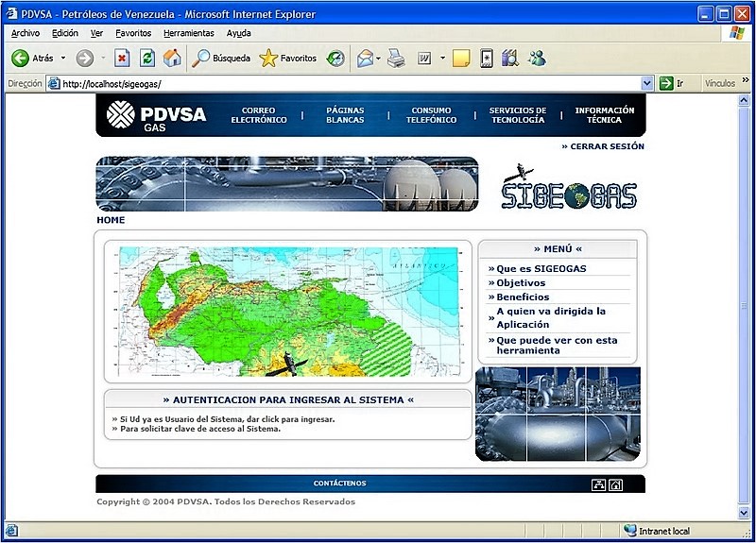Open Información Técnica nav link
This screenshot has height=543, width=756.
(x=604, y=115)
